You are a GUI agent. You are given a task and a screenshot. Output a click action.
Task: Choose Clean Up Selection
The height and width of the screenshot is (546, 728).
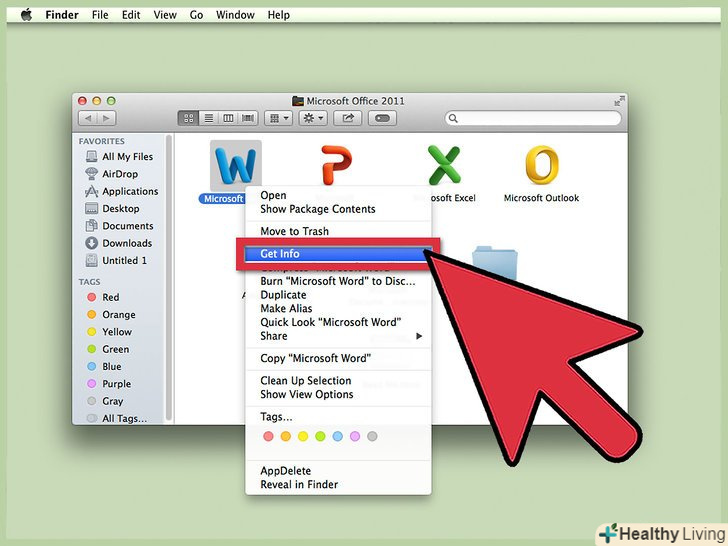point(338,381)
